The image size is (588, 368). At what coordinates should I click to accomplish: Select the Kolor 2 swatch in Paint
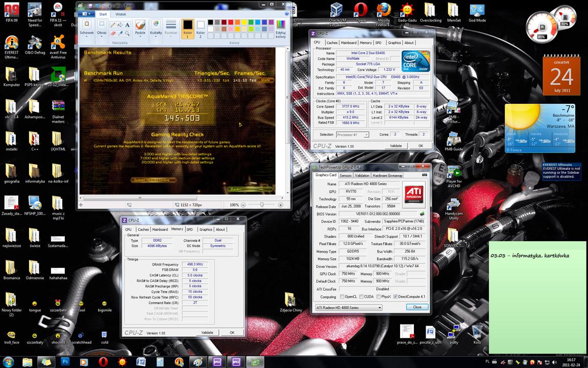coord(201,29)
